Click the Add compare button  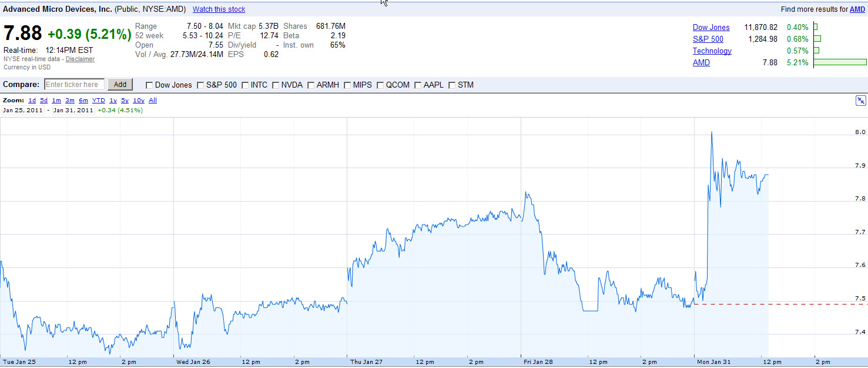[x=120, y=85]
